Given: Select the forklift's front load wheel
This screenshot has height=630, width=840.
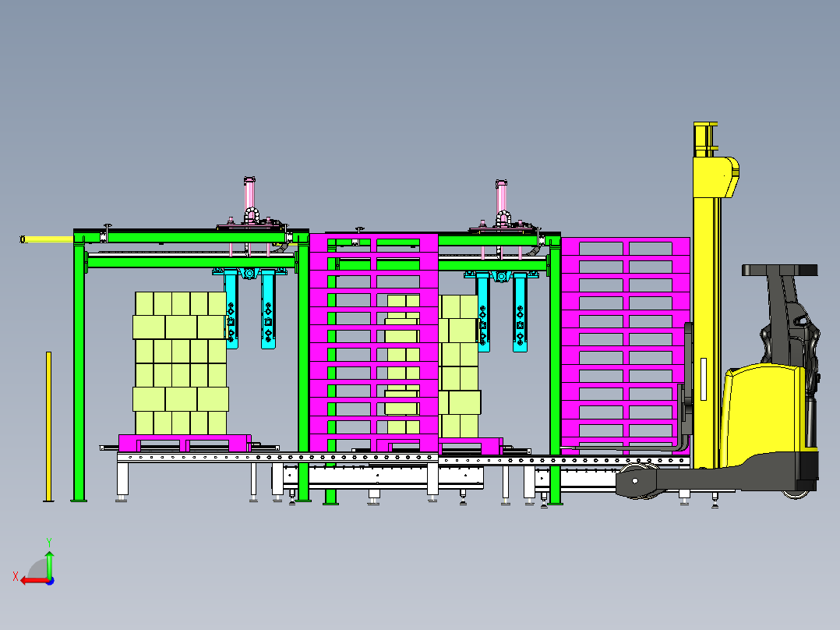Looking at the screenshot, I should (x=635, y=481).
